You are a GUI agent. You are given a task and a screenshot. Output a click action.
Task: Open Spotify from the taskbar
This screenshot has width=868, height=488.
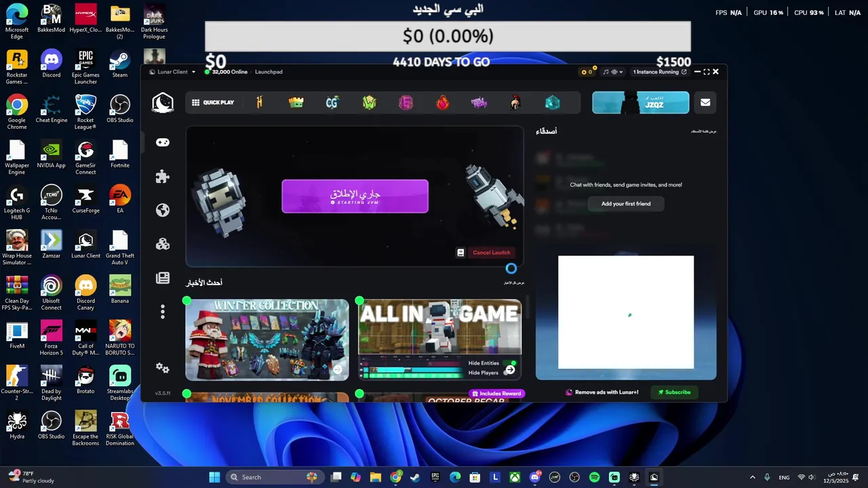pyautogui.click(x=595, y=477)
